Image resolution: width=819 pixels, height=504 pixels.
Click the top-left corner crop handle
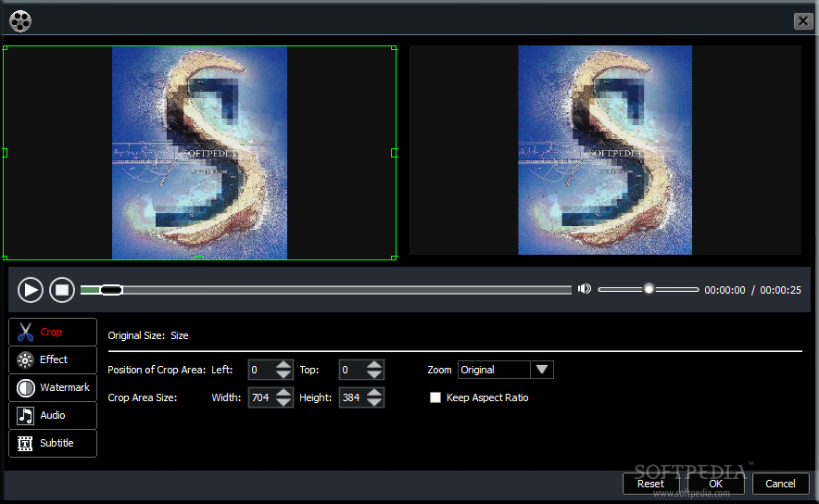5,48
